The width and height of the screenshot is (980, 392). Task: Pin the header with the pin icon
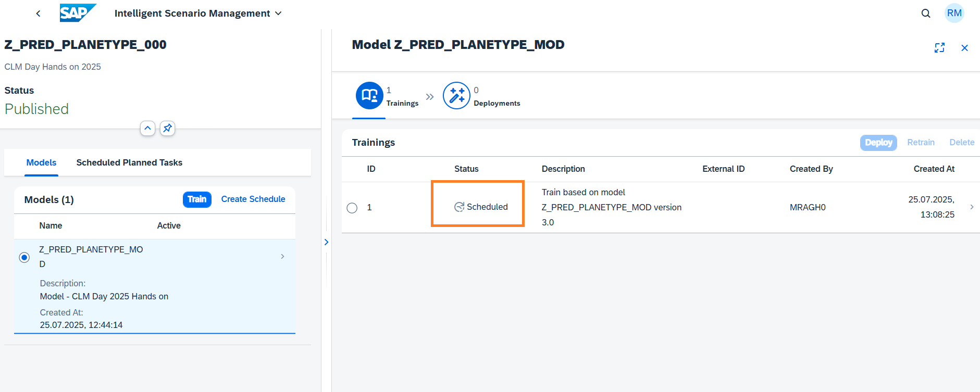coord(167,128)
